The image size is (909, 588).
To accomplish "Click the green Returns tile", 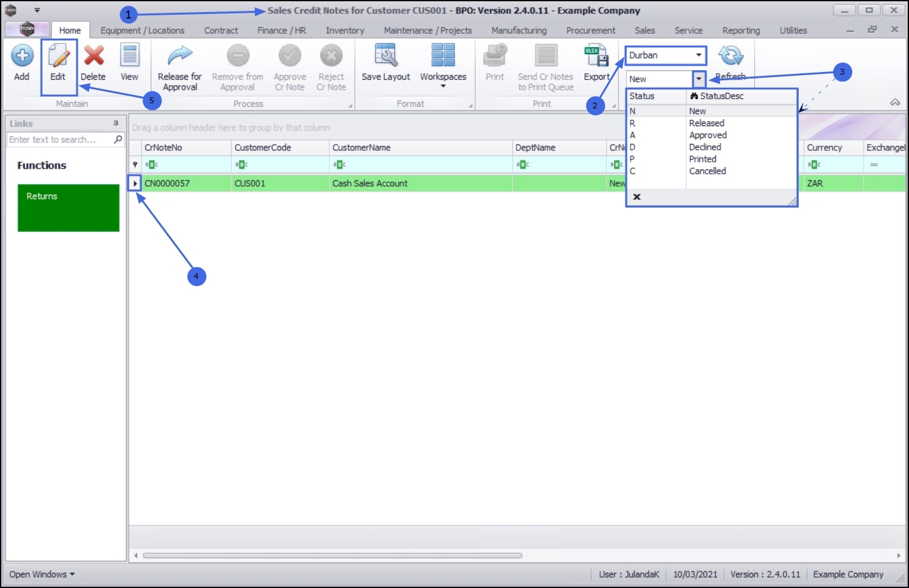I will pyautogui.click(x=69, y=208).
